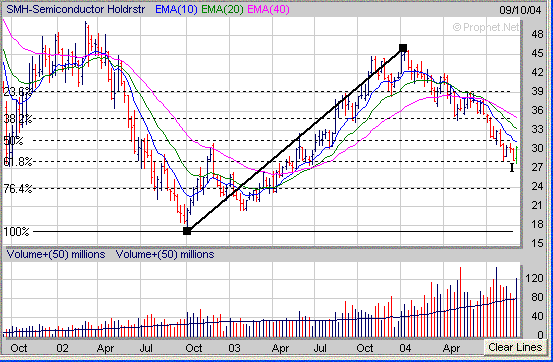
Task: Click the 09/10/04 date label
Action: pyautogui.click(x=520, y=10)
